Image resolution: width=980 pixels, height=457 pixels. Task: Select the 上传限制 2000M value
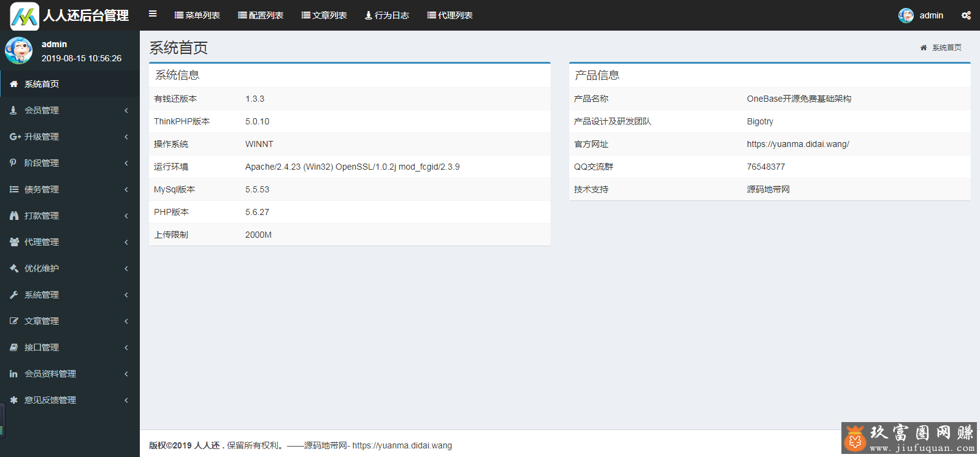pyautogui.click(x=258, y=235)
